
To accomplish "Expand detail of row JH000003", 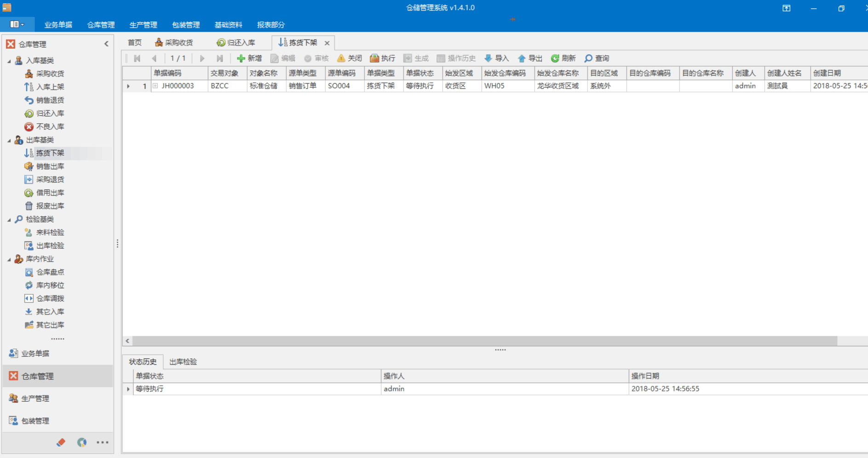I will (155, 86).
